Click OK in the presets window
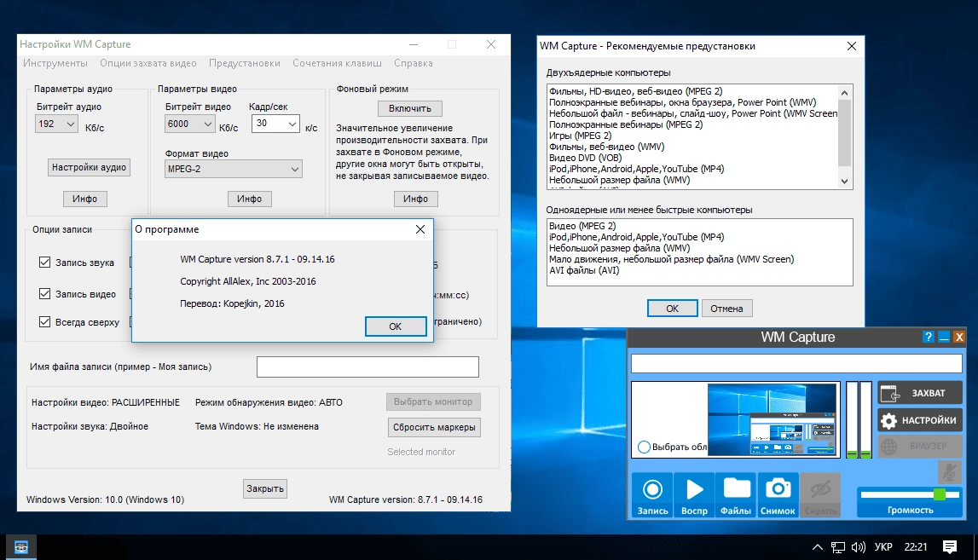978x560 pixels. pos(673,308)
